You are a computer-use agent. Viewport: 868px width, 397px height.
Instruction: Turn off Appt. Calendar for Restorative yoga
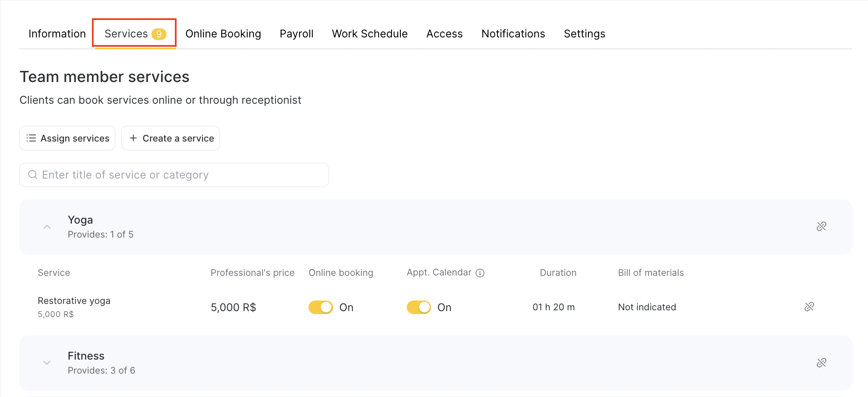tap(419, 307)
